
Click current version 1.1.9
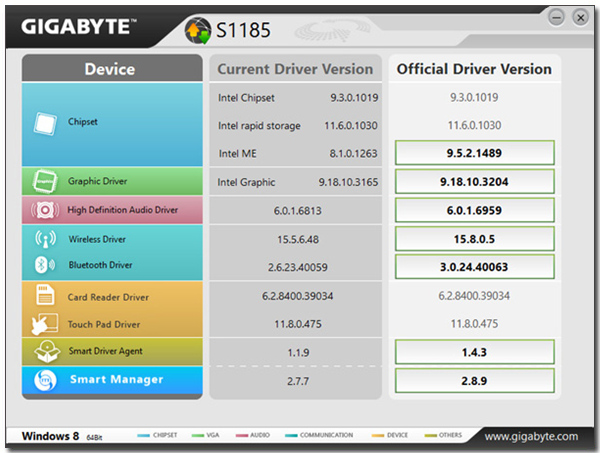click(298, 352)
